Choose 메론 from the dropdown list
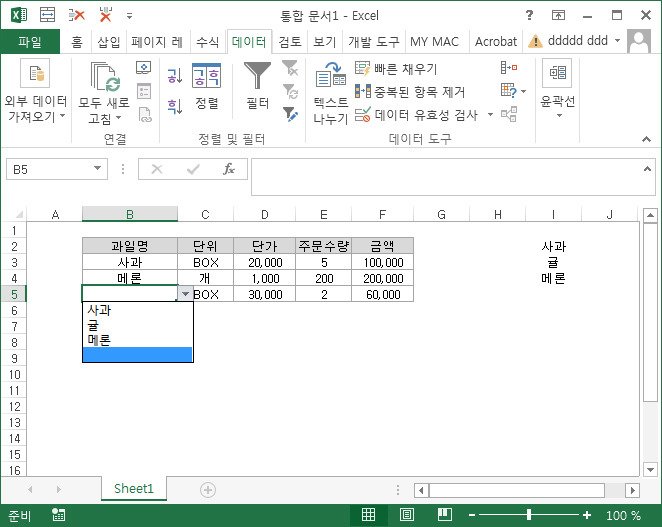Image resolution: width=662 pixels, height=527 pixels. (x=137, y=340)
